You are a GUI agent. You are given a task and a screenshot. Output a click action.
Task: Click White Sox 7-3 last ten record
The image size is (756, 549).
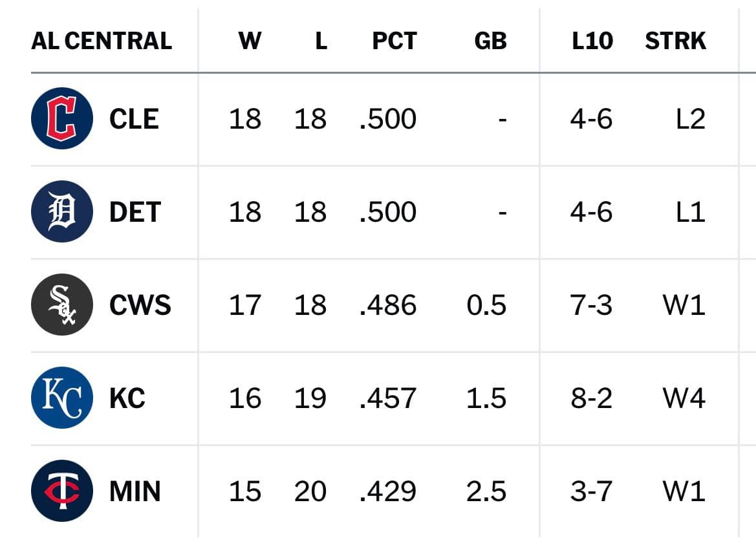(591, 305)
